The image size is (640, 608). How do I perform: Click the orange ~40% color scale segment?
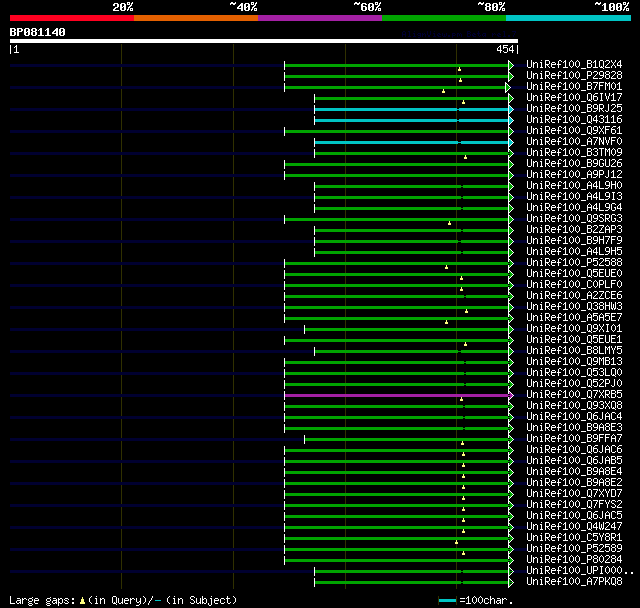point(196,18)
